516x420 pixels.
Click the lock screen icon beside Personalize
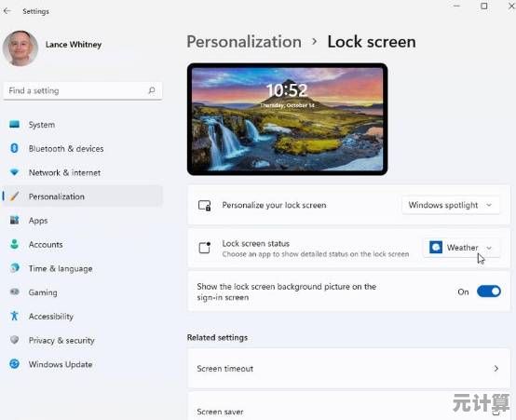(204, 206)
